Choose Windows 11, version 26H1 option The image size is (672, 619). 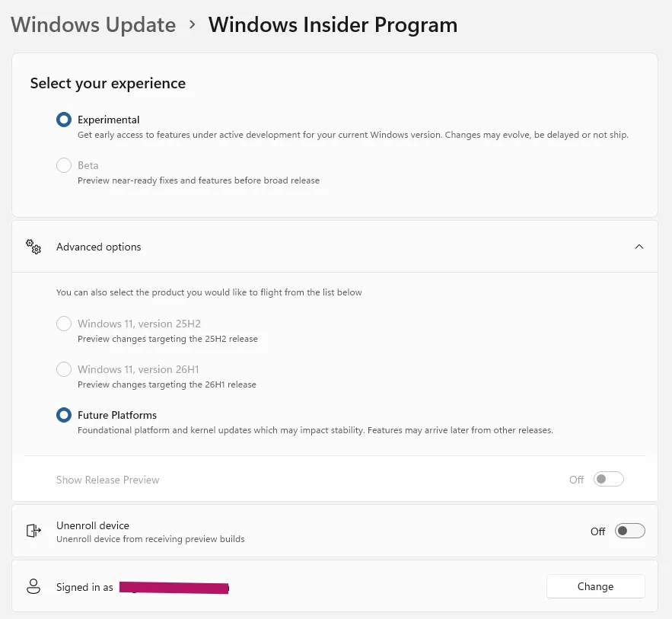coord(64,369)
